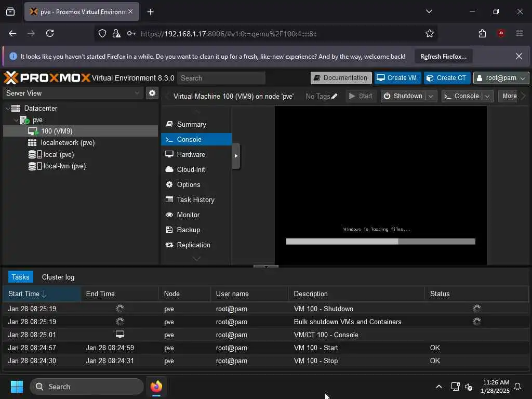Bookmark this page with star icon
The width and height of the screenshot is (532, 399).
[x=430, y=33]
